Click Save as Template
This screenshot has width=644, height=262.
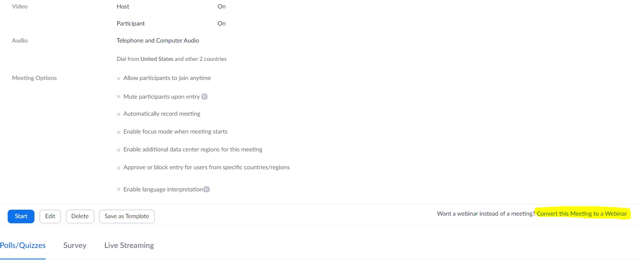127,216
